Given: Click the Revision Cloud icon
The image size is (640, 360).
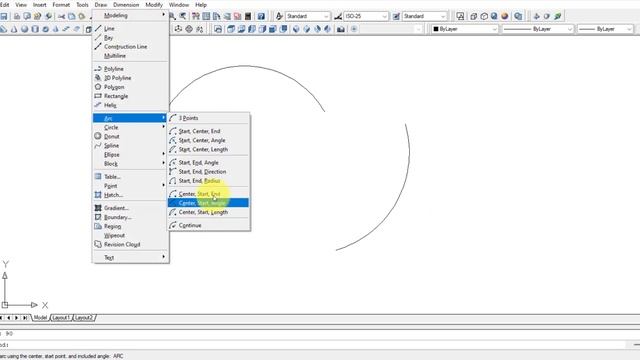Looking at the screenshot, I should click(x=98, y=244).
